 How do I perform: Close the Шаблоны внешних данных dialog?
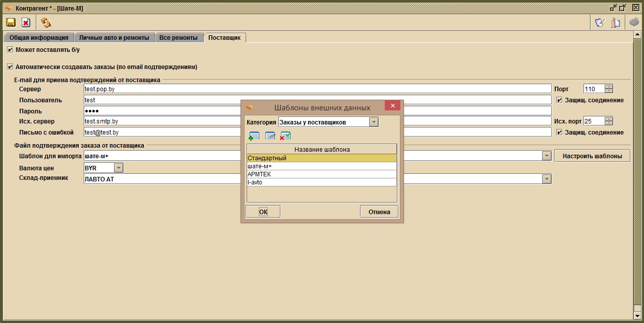(392, 105)
